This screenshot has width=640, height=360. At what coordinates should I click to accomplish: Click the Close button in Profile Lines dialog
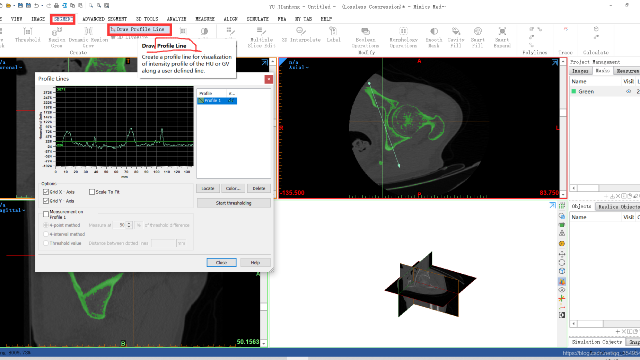tap(221, 262)
